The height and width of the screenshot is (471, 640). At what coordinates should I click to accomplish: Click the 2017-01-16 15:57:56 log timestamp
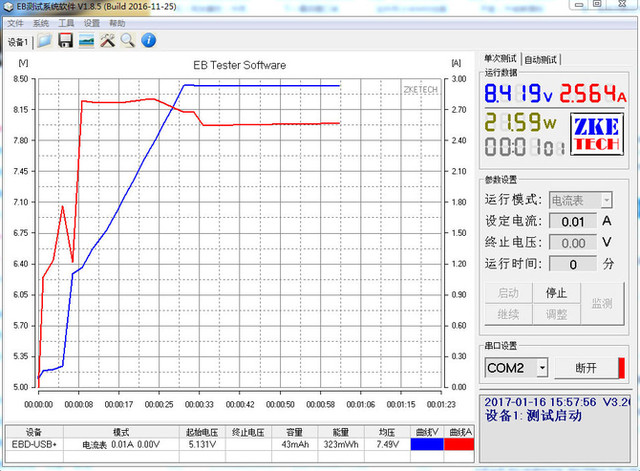[x=540, y=402]
